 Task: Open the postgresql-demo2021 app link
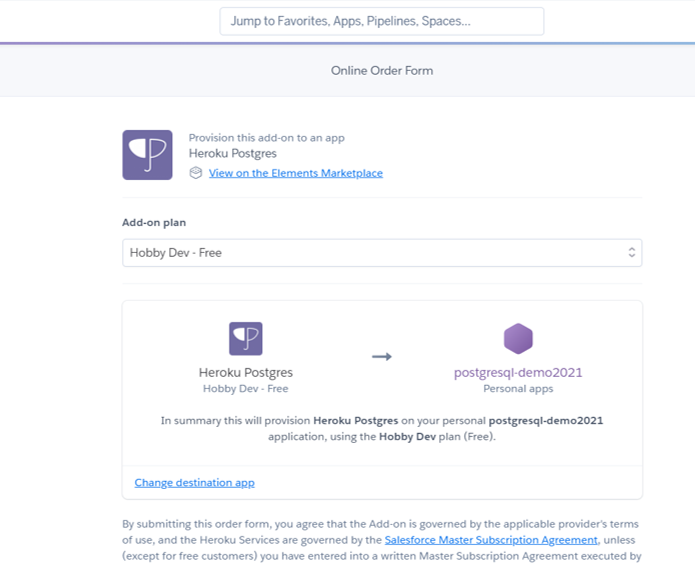click(518, 372)
